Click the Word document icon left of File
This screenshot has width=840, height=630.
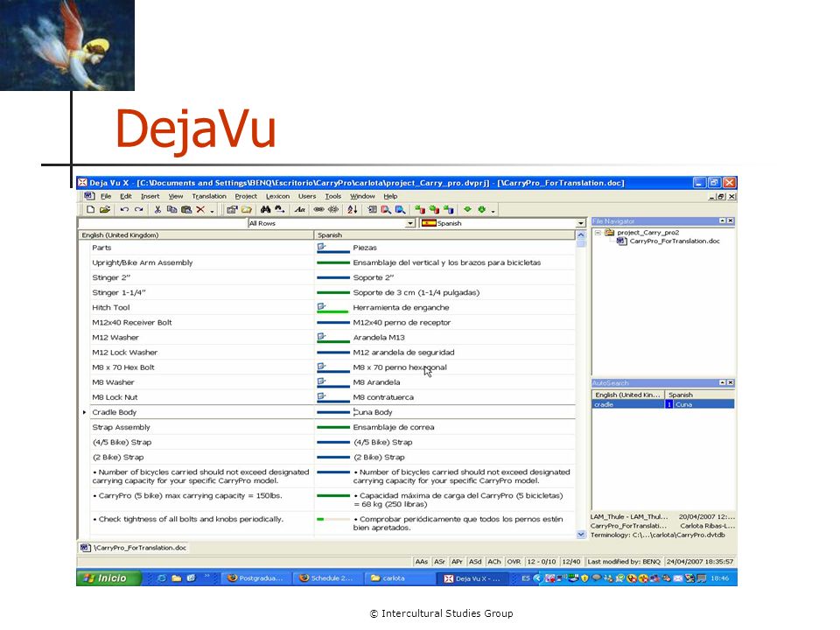tap(89, 196)
